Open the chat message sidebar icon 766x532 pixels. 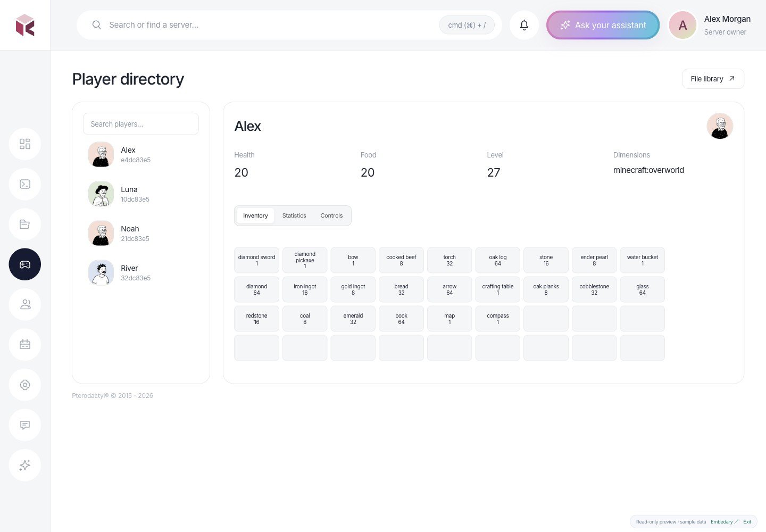pos(25,425)
